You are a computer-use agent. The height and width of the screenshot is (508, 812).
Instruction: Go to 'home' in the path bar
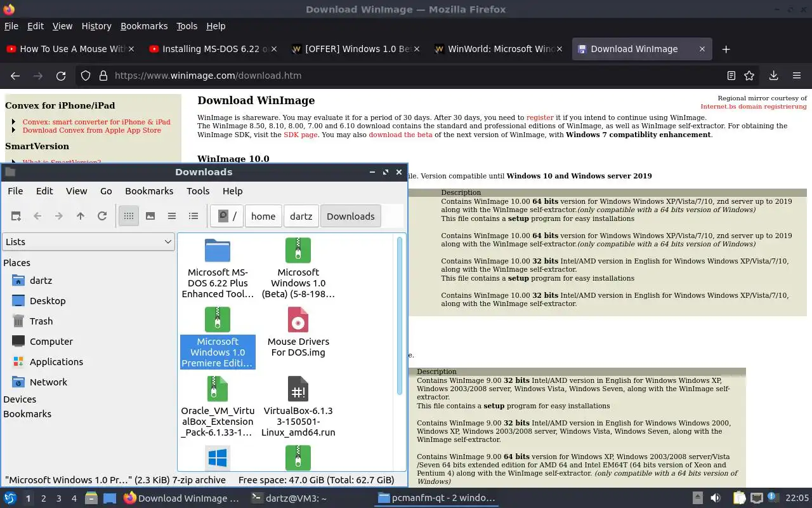tap(263, 216)
